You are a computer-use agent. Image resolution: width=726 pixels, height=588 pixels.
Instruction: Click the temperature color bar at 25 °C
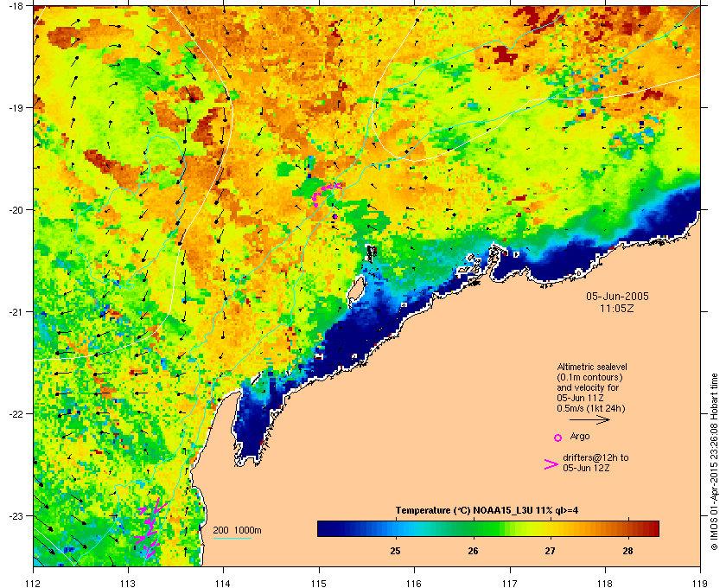(x=396, y=528)
